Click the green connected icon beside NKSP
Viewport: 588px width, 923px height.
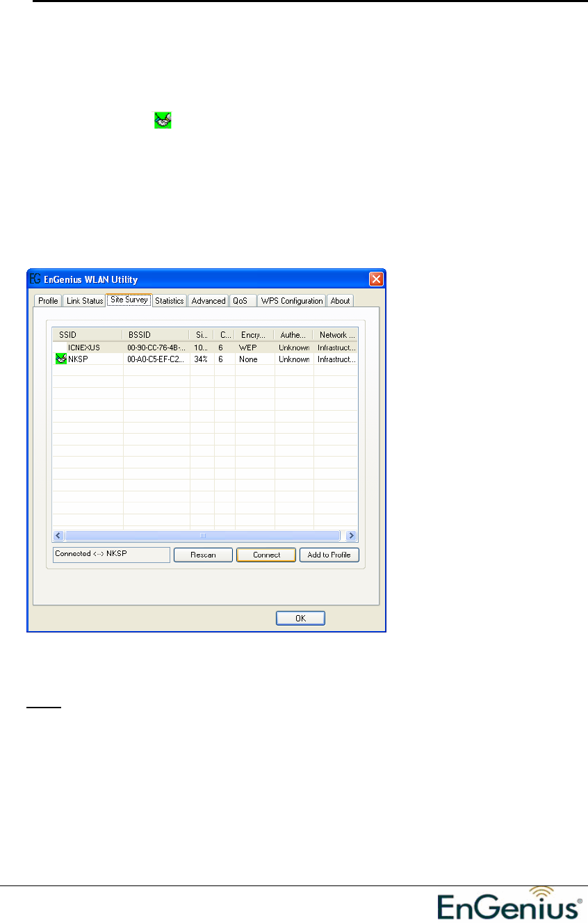click(x=60, y=359)
